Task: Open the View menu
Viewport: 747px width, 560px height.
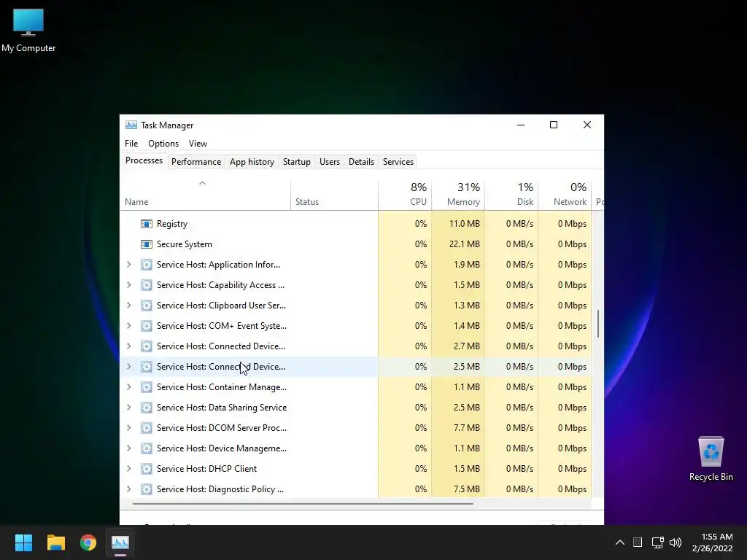Action: pyautogui.click(x=198, y=144)
